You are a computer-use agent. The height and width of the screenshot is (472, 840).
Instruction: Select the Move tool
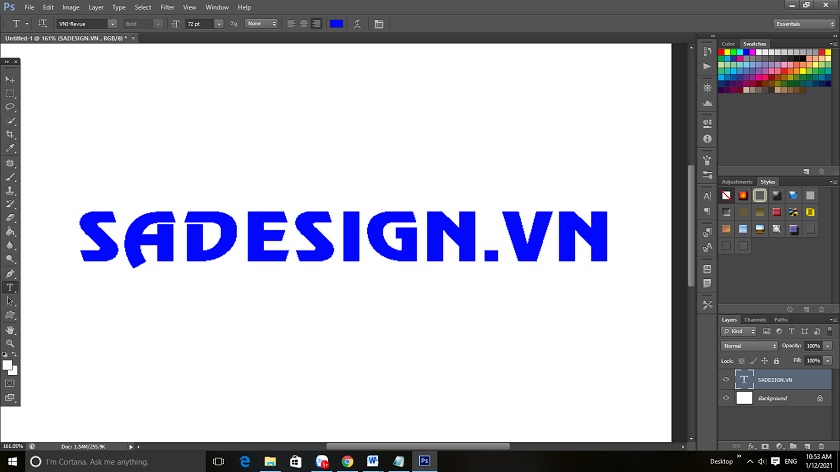point(10,79)
